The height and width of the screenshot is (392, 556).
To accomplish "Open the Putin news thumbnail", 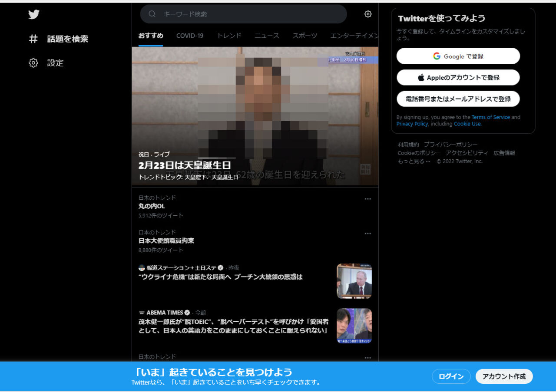I will click(354, 281).
